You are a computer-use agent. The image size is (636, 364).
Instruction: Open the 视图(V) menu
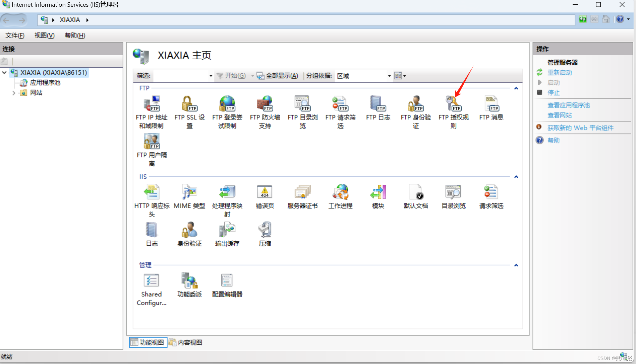[44, 36]
